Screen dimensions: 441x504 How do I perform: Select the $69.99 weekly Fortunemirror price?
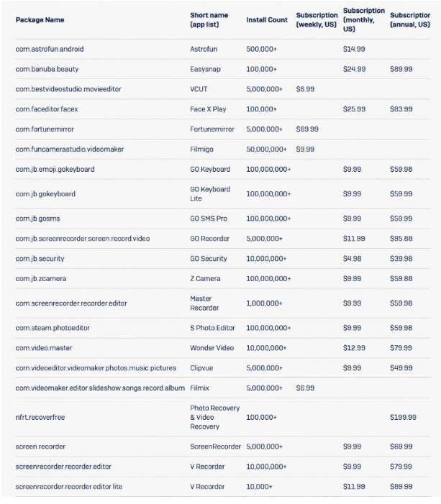pyautogui.click(x=306, y=129)
